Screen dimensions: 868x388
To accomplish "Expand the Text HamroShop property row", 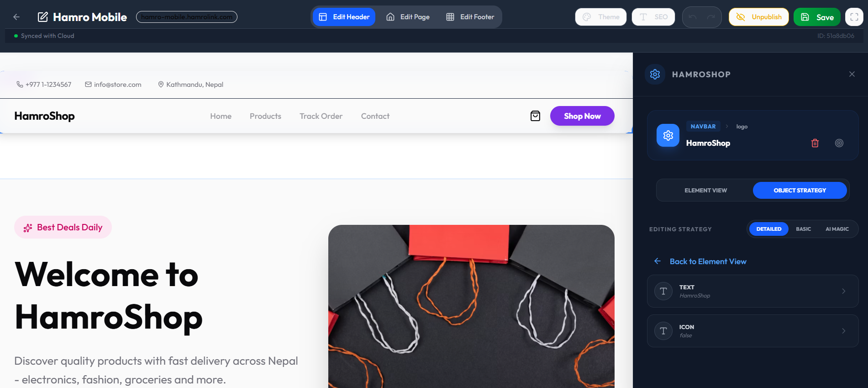I will tap(752, 291).
